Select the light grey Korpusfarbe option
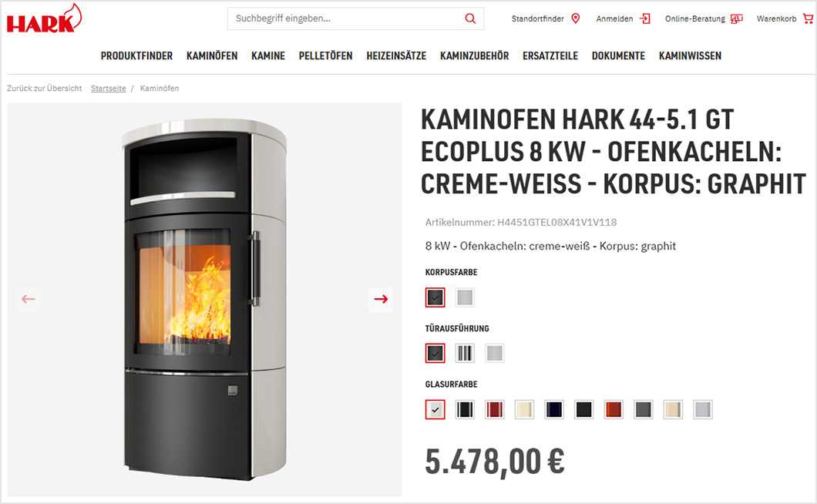The height and width of the screenshot is (504, 817). click(465, 297)
